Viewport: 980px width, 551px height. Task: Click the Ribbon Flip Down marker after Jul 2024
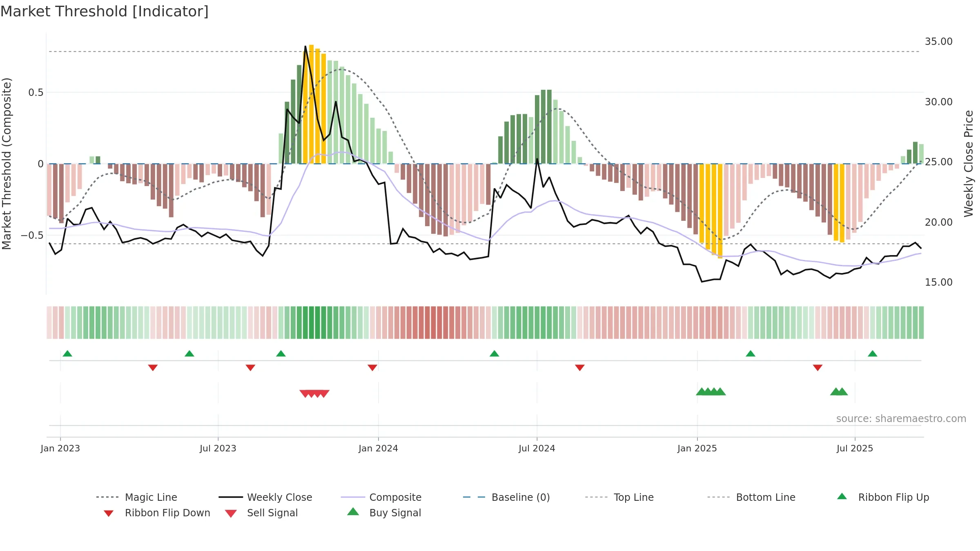tap(580, 368)
